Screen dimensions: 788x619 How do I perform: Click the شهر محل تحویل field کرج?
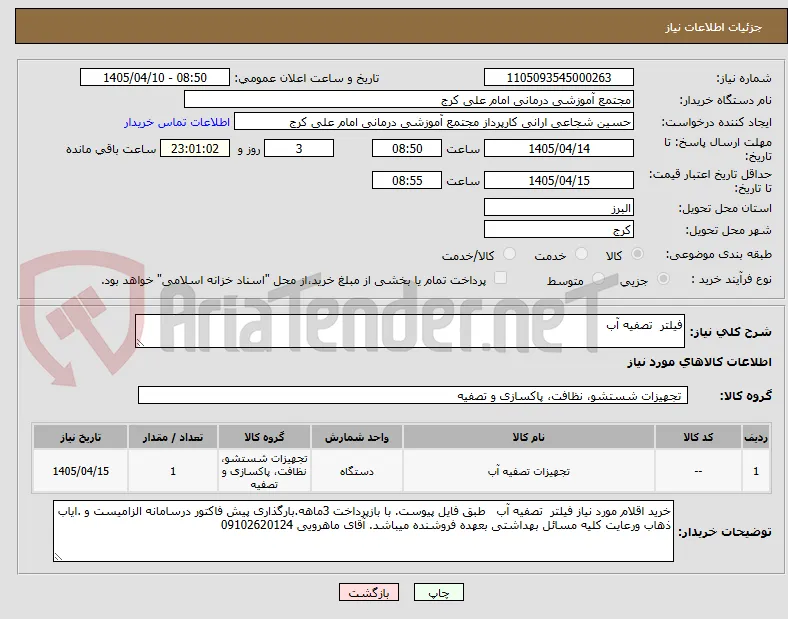tap(558, 230)
